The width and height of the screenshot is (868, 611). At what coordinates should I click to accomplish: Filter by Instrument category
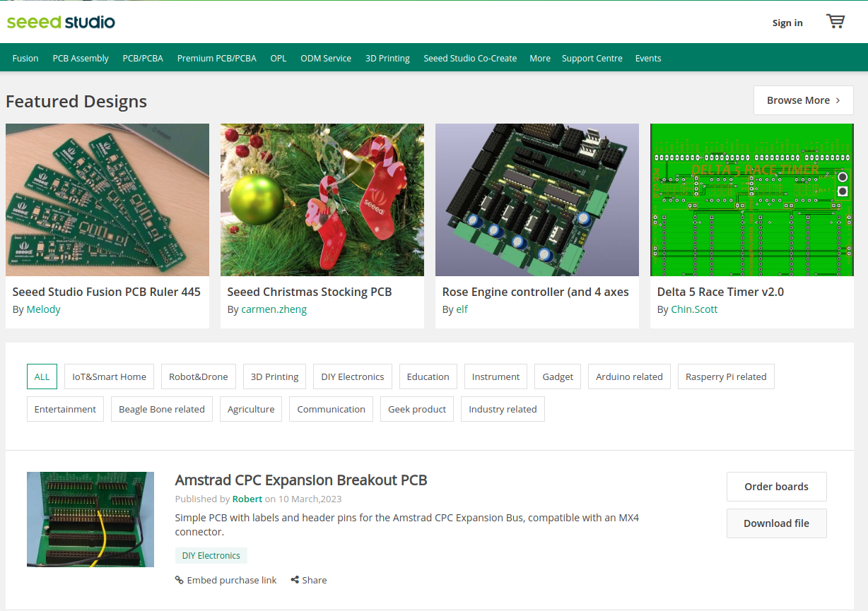495,376
